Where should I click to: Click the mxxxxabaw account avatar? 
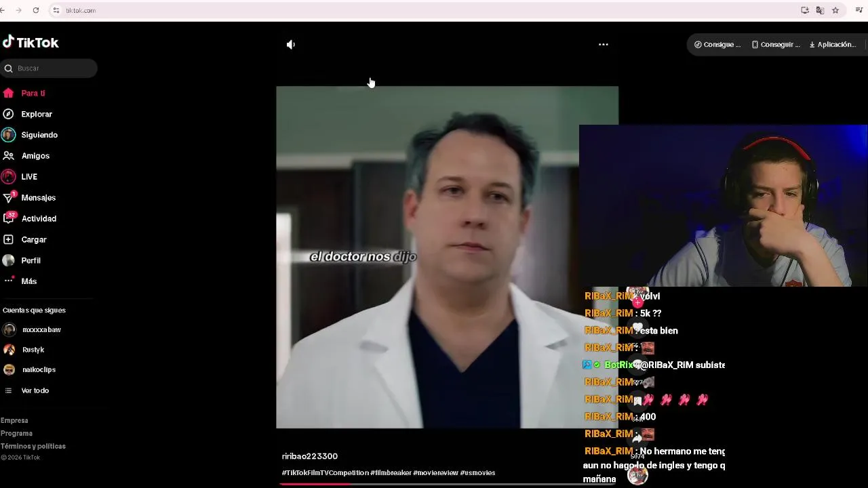coord(9,330)
